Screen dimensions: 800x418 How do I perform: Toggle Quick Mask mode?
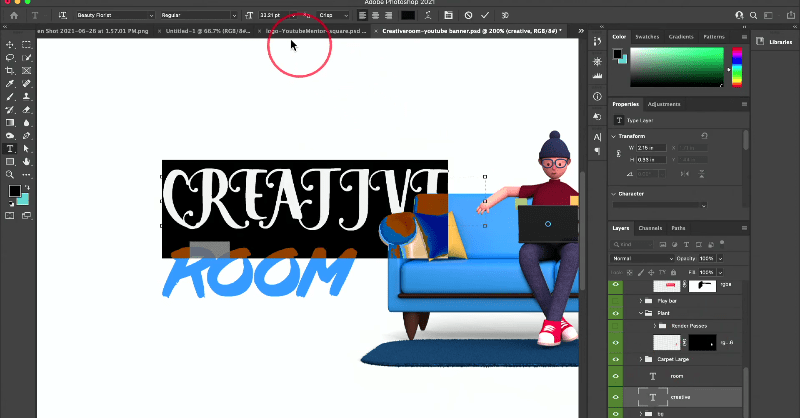(x=10, y=216)
